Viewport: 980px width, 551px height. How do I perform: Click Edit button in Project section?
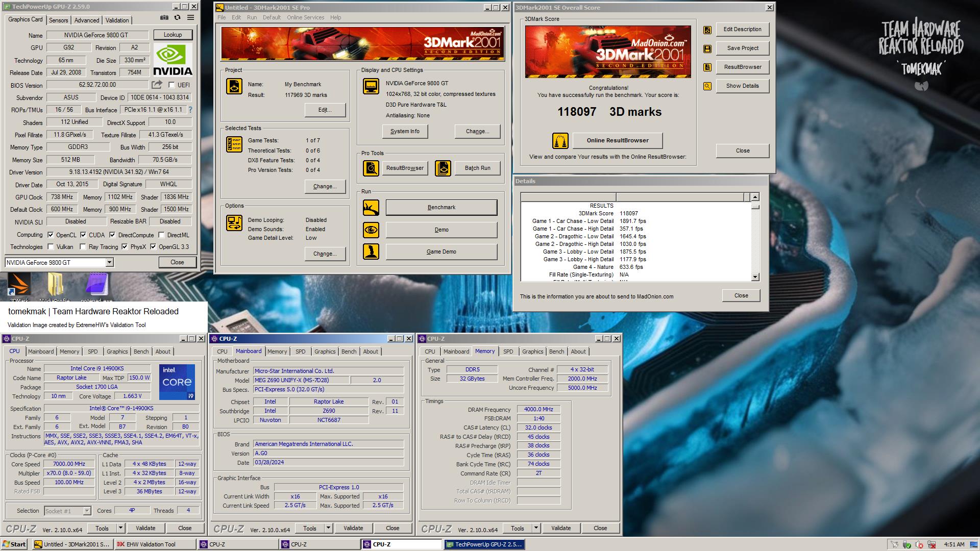click(x=325, y=110)
